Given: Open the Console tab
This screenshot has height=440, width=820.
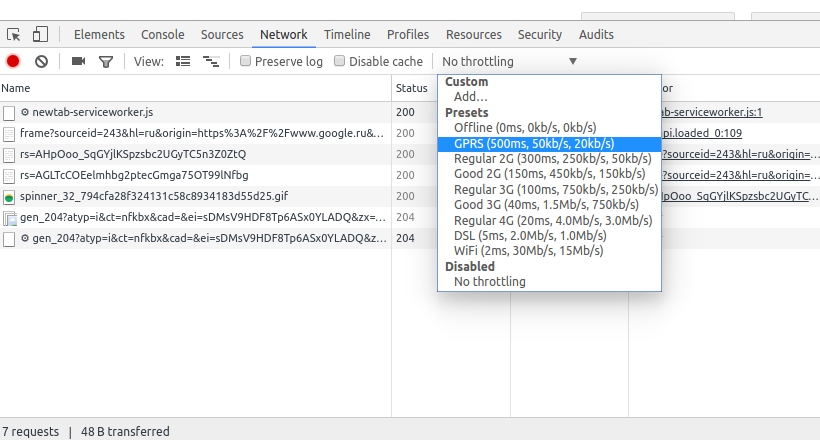Looking at the screenshot, I should coord(163,35).
